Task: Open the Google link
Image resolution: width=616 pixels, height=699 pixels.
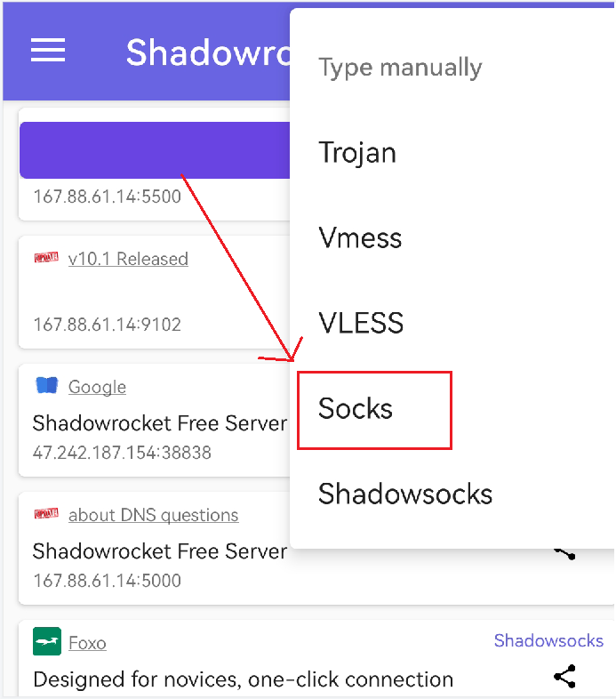Action: (97, 387)
